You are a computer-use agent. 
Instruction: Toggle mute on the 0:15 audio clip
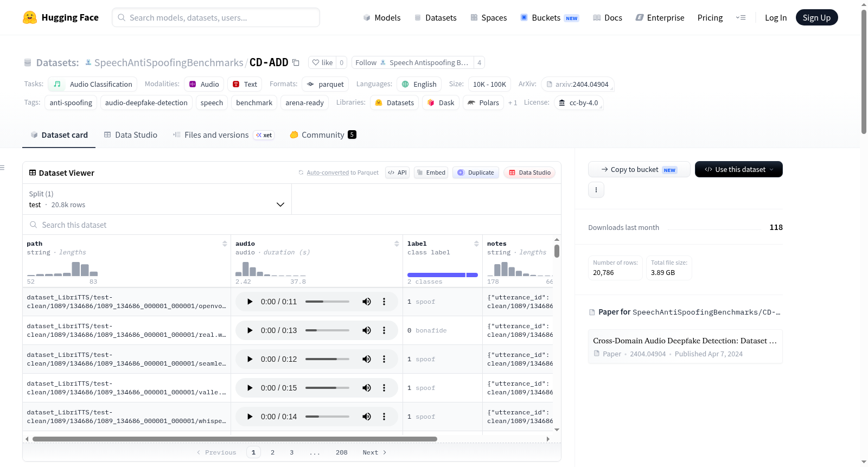pyautogui.click(x=367, y=388)
